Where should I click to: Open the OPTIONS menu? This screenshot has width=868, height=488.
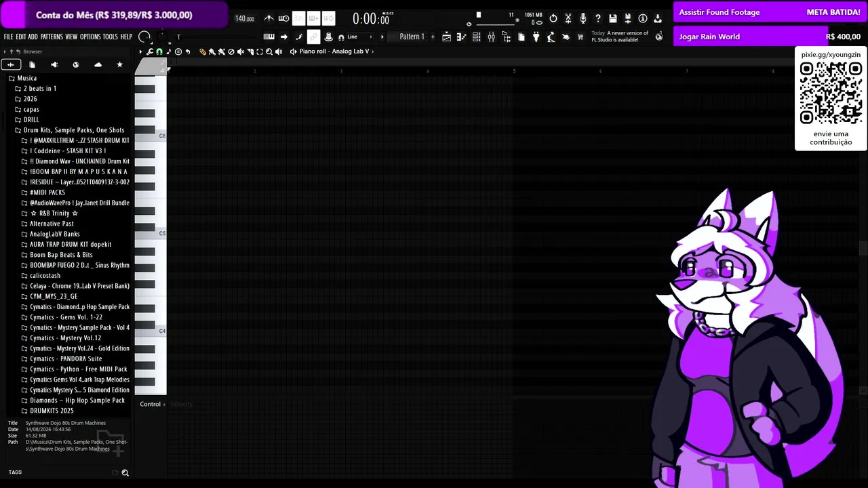(x=90, y=37)
